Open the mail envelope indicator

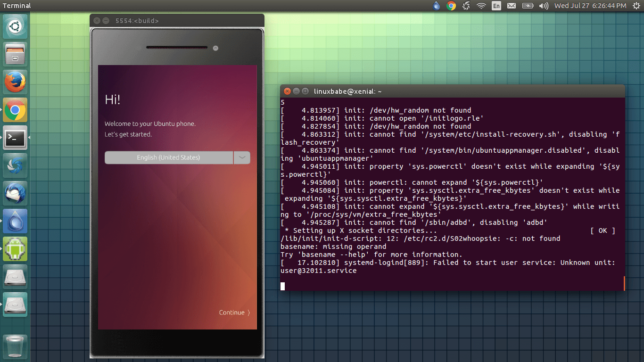(x=512, y=6)
